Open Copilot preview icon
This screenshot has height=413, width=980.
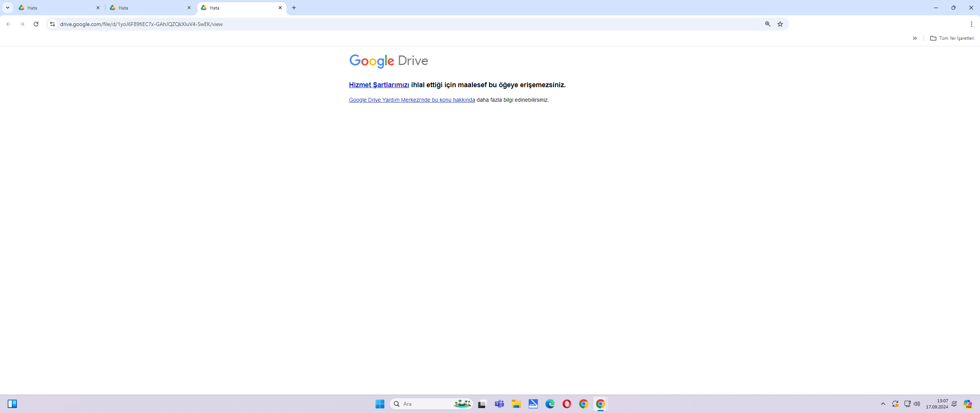968,404
